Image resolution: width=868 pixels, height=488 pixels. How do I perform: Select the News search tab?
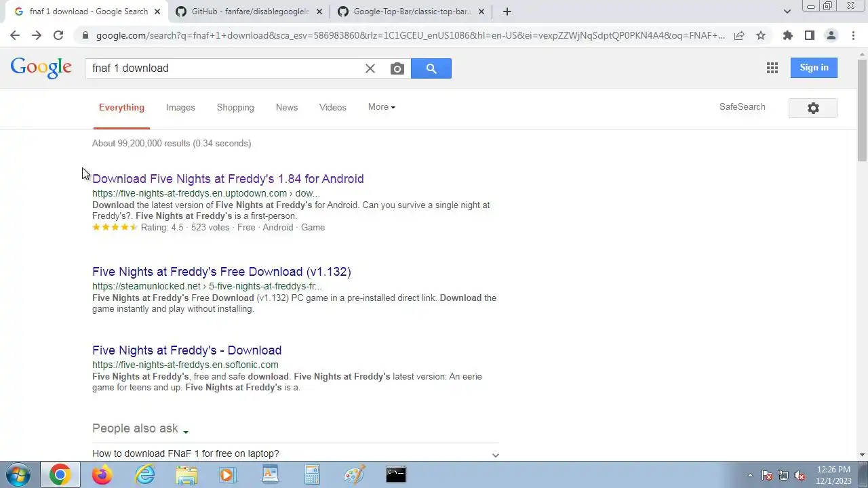coord(287,107)
